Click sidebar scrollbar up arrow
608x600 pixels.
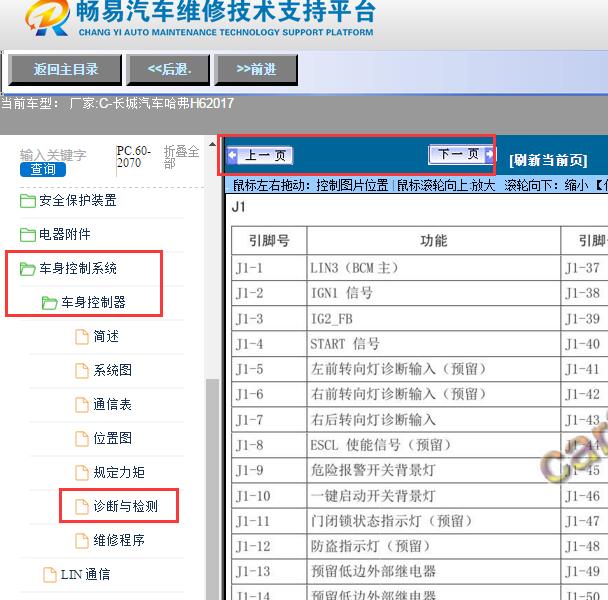pyautogui.click(x=212, y=144)
